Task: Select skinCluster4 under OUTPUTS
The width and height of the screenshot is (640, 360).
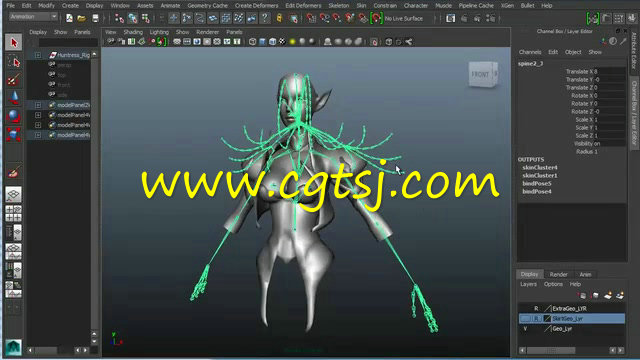Action: [x=540, y=167]
